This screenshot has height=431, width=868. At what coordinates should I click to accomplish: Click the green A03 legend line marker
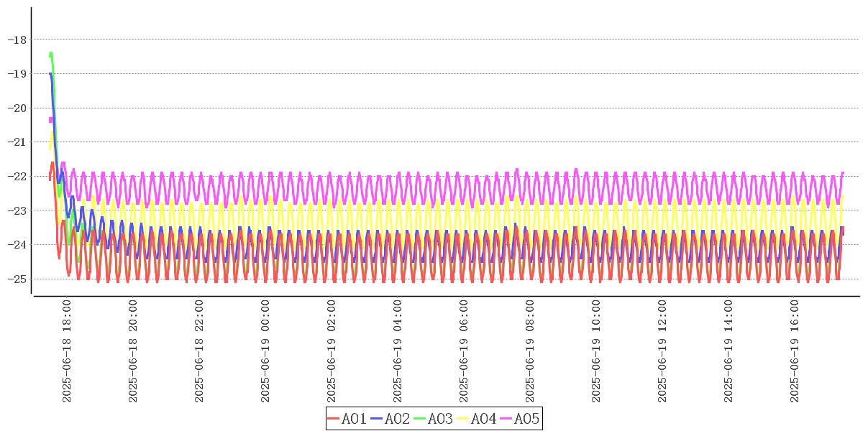[420, 419]
